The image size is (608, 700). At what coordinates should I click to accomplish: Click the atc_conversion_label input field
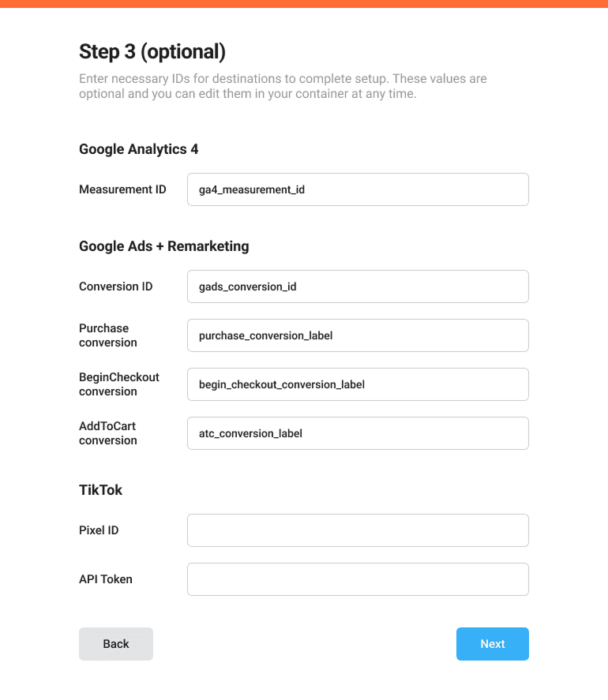[x=357, y=433]
